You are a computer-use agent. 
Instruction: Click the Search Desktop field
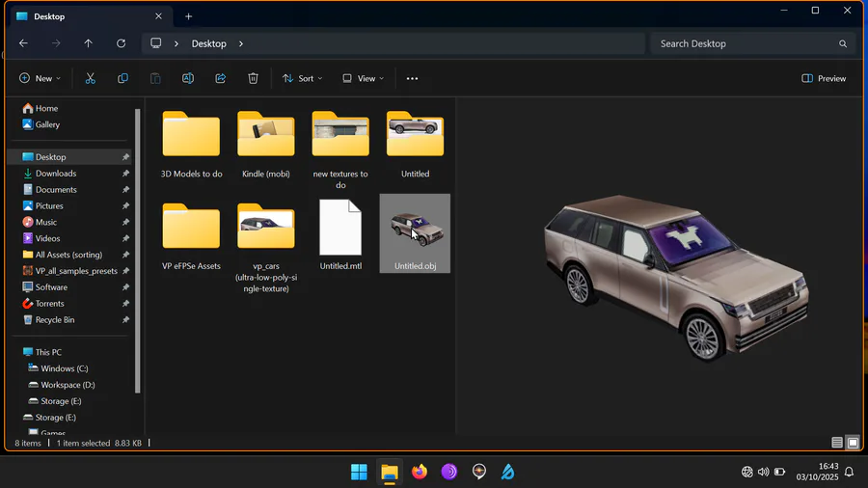pos(751,43)
